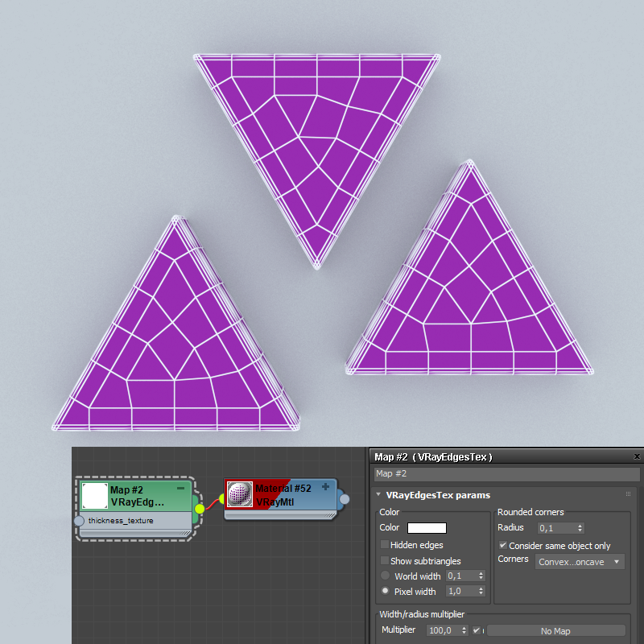Click the Material #52 yellow input socket

click(222, 499)
